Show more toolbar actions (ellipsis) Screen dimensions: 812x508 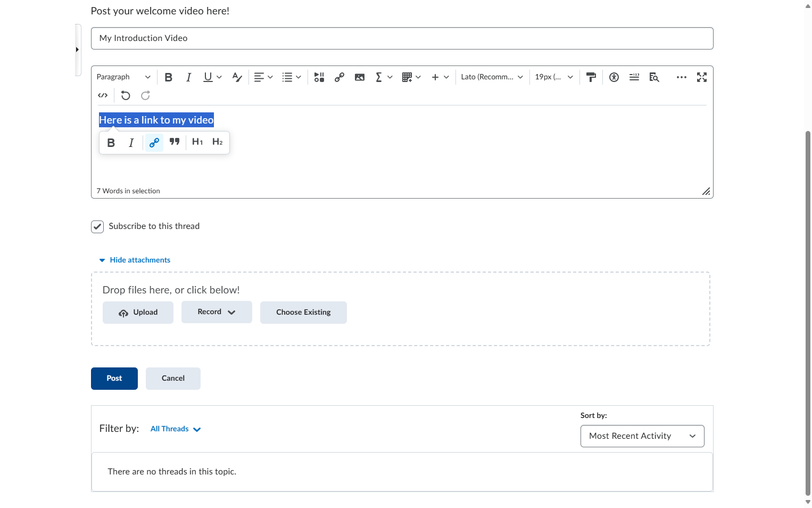(x=682, y=77)
